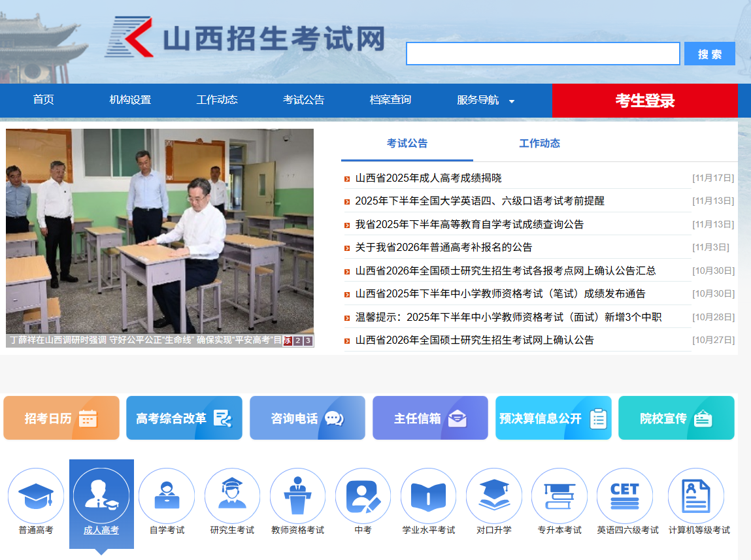Select the 学业水平考试 book icon
This screenshot has width=751, height=560.
(429, 495)
